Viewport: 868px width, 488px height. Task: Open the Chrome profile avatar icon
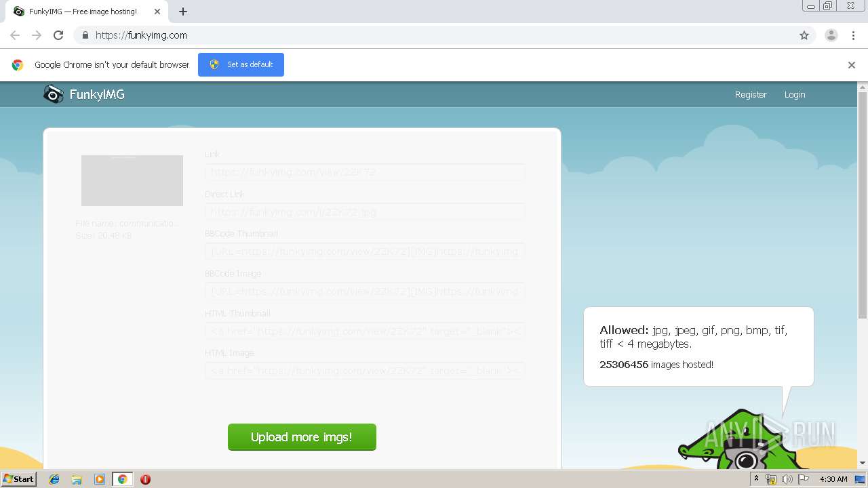tap(831, 35)
